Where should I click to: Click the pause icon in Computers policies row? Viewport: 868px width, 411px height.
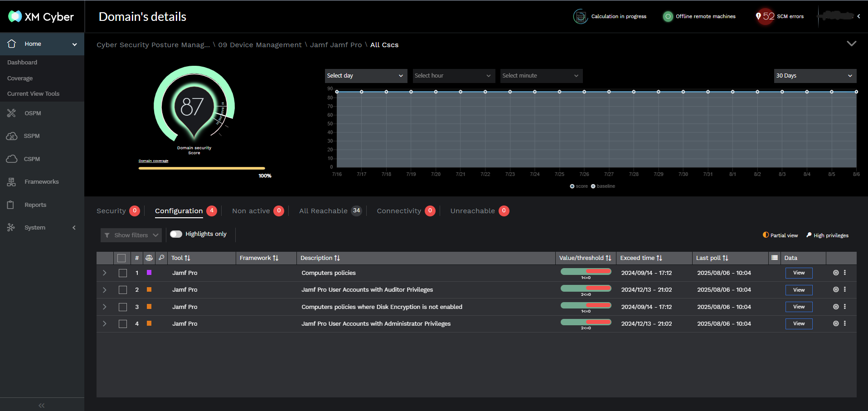tap(836, 273)
